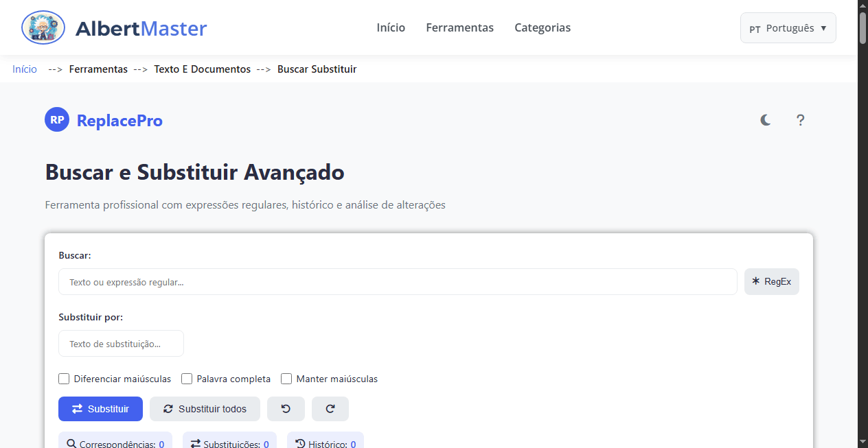Click the Substituir todos button
The image size is (868, 448).
pyautogui.click(x=205, y=408)
